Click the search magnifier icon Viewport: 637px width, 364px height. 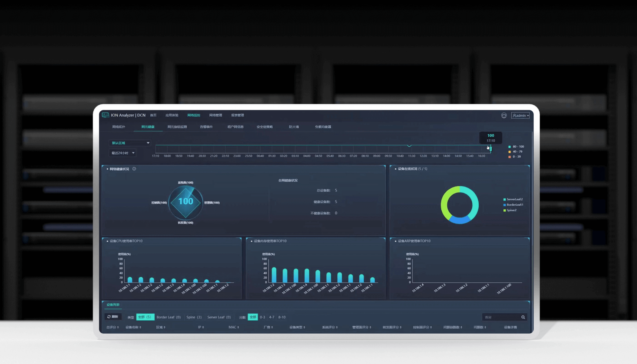[523, 317]
